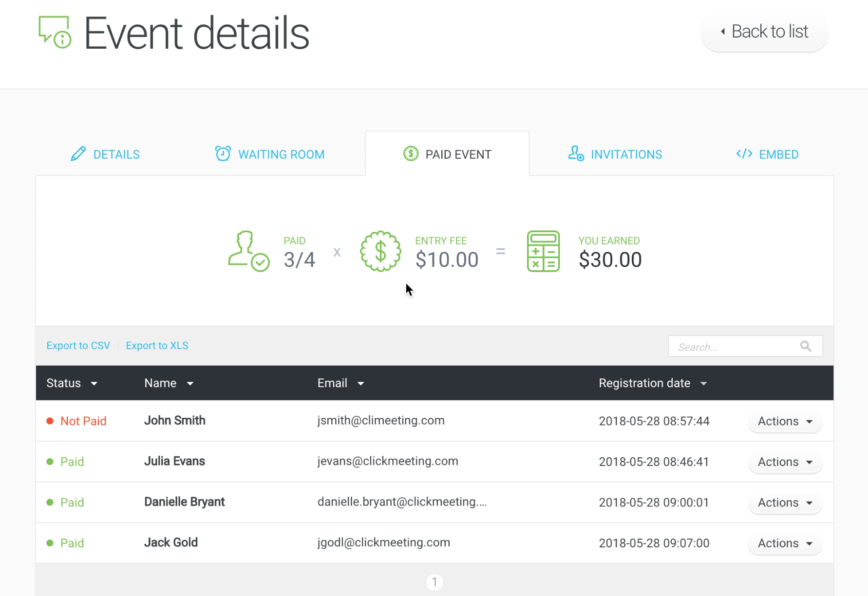Click the Event details speech bubble icon
This screenshot has height=596, width=868.
pyautogui.click(x=55, y=32)
